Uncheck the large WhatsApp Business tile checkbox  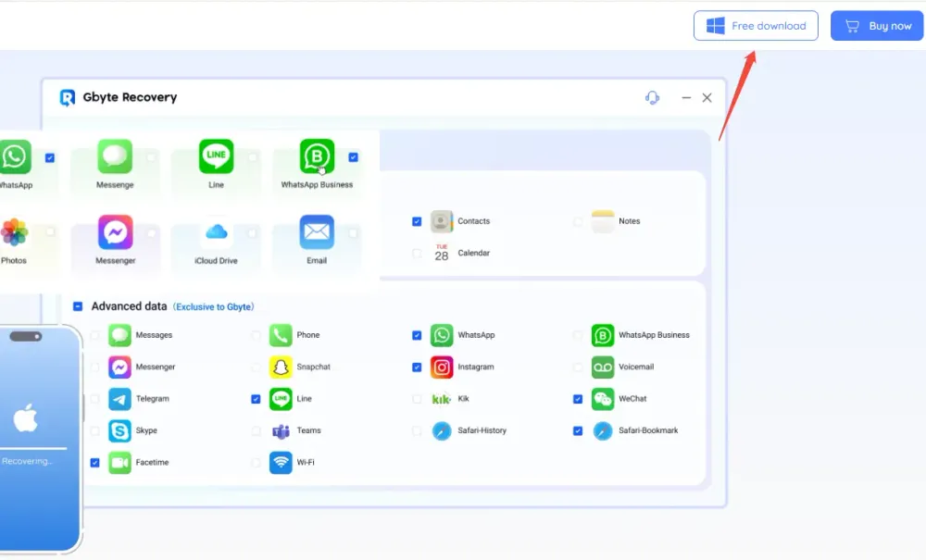point(353,157)
